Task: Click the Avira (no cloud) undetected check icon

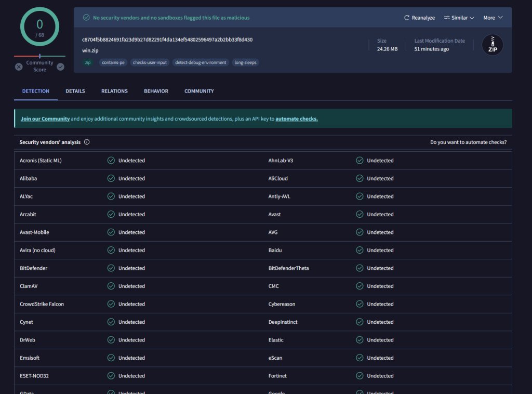Action: click(x=111, y=251)
